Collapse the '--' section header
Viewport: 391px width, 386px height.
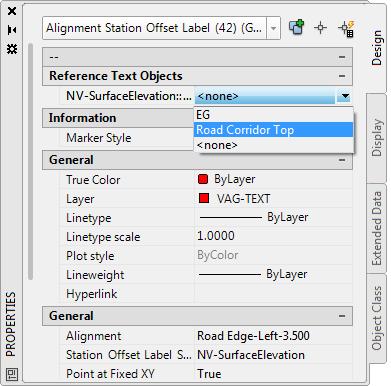click(342, 57)
